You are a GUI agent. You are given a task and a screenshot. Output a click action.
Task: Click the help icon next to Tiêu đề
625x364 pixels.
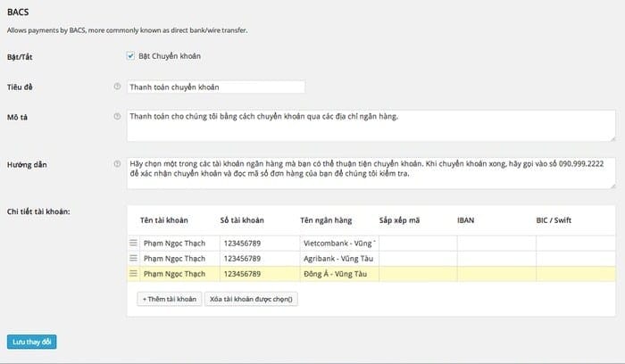coord(117,87)
